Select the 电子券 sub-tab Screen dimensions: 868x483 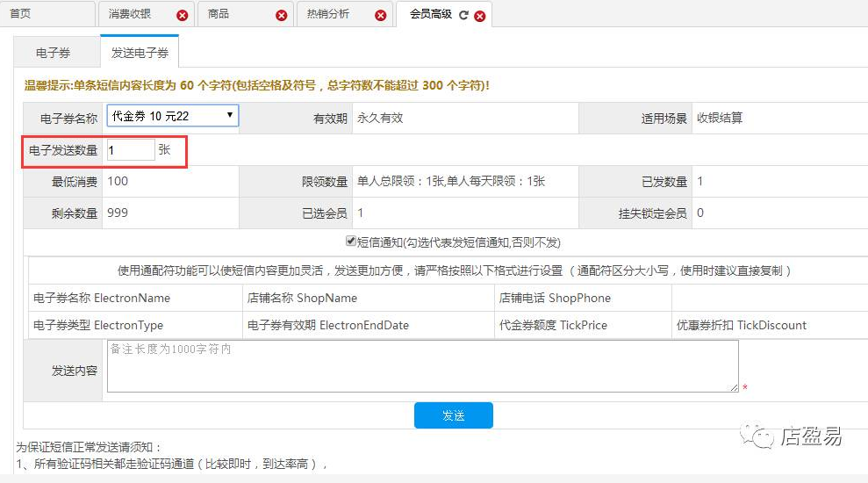coord(54,53)
